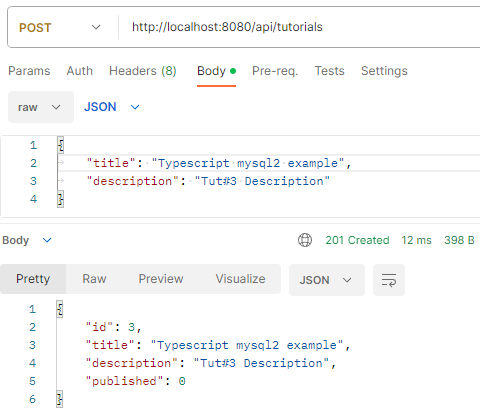
Task: Open the response JSON format dropdown
Action: pyautogui.click(x=327, y=280)
